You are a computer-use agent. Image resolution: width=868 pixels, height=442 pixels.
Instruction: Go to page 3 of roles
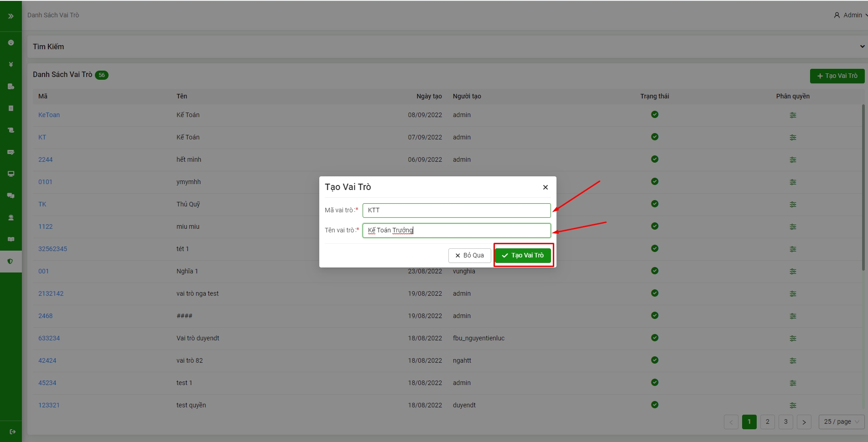(785, 422)
